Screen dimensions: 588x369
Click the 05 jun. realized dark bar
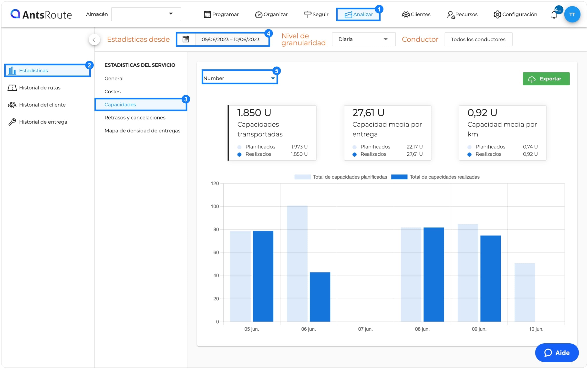(x=263, y=276)
